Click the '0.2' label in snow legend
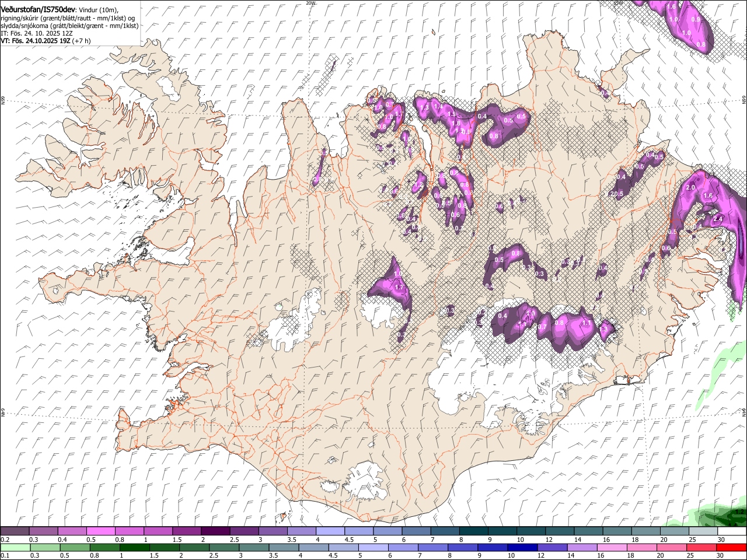The image size is (747, 560). [5, 540]
